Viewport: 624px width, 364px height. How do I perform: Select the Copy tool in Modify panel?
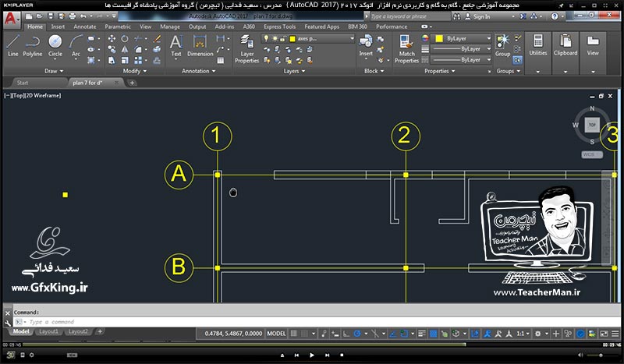[112, 49]
